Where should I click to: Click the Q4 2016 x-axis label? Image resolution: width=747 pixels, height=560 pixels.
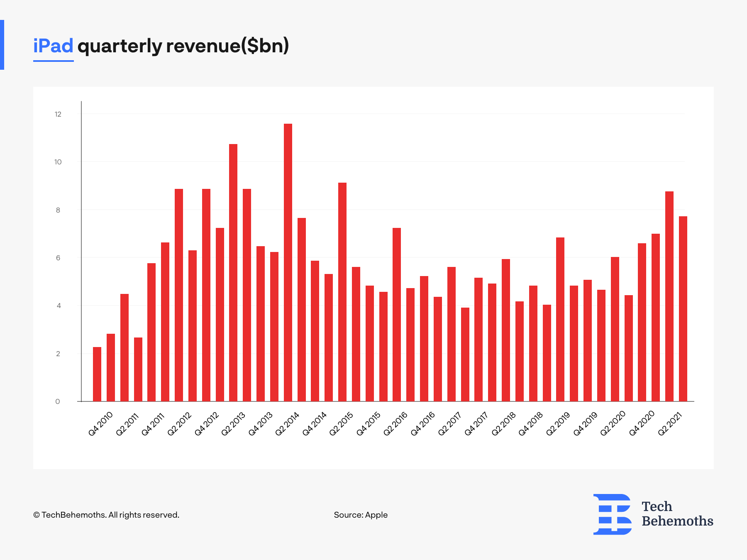(x=423, y=424)
